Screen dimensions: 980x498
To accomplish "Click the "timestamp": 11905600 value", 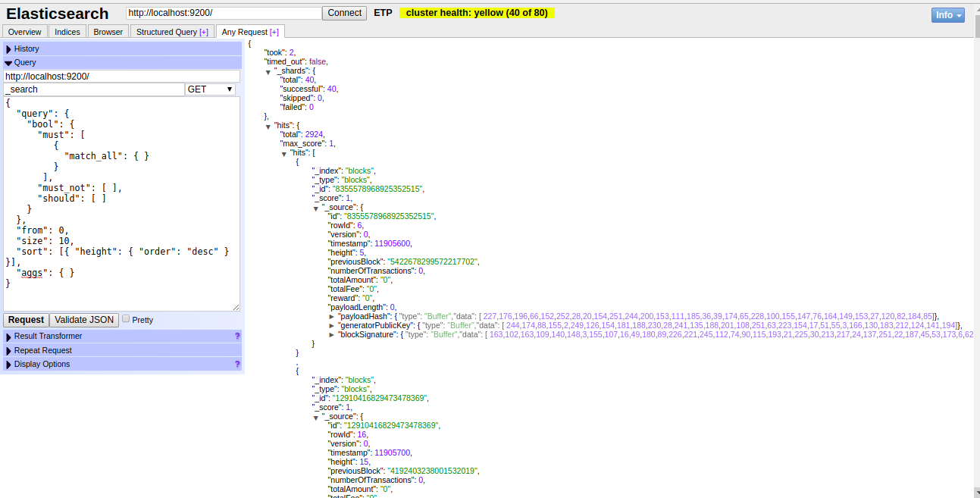I will [x=393, y=243].
